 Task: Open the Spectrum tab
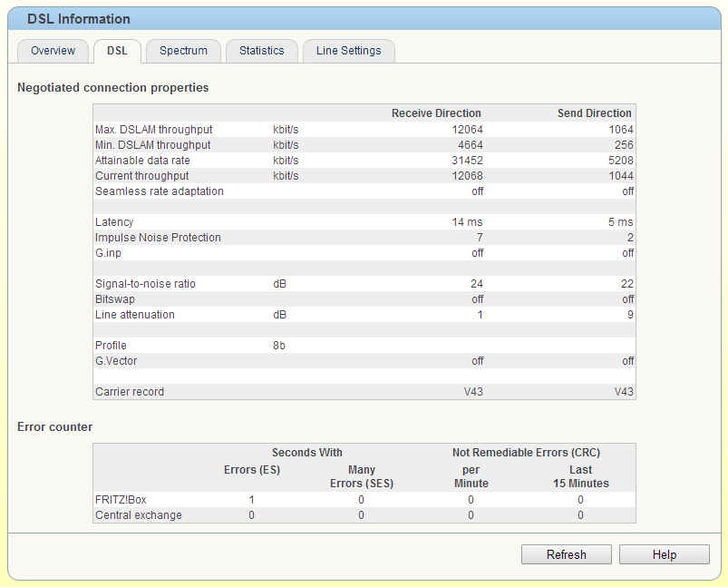coord(183,51)
